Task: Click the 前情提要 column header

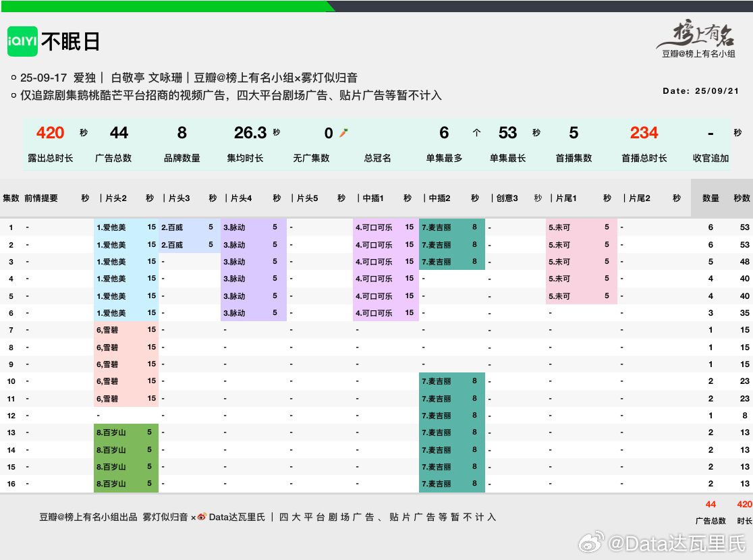Action: tap(41, 198)
